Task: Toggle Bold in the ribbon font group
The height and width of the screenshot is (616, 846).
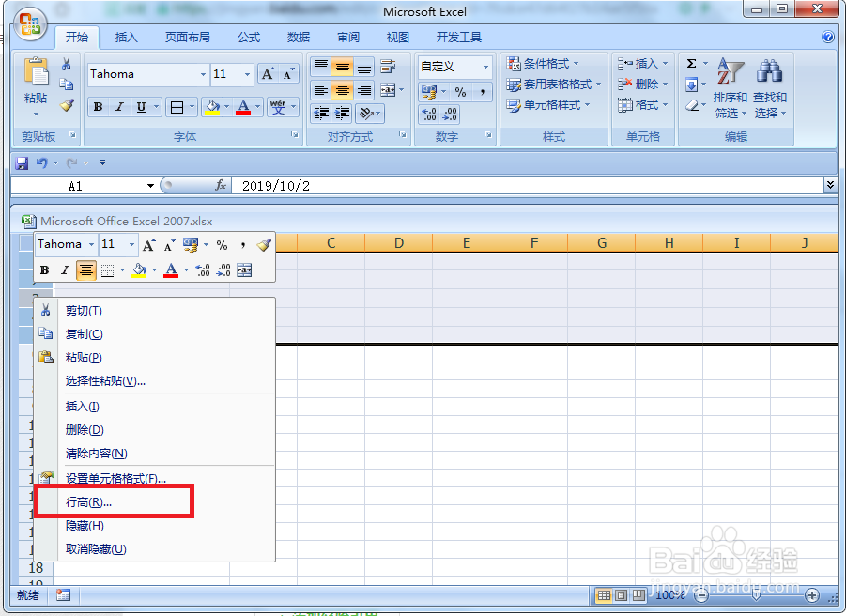Action: coord(99,107)
